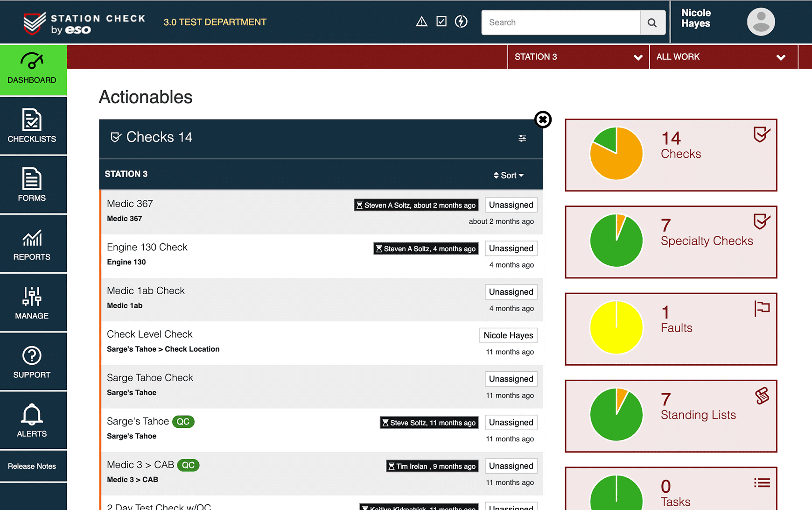
Task: Open the Sarge Tahoe Check title
Action: 150,377
